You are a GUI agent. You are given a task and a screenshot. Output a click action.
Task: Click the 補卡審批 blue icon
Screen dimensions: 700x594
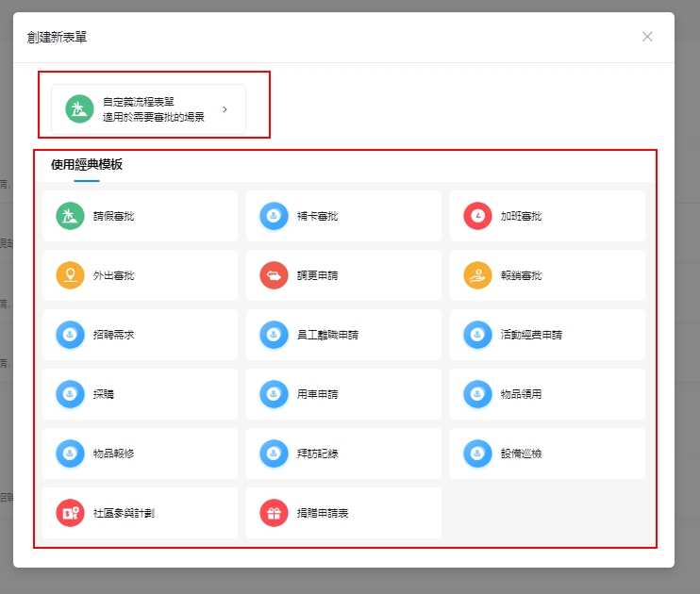tap(274, 216)
